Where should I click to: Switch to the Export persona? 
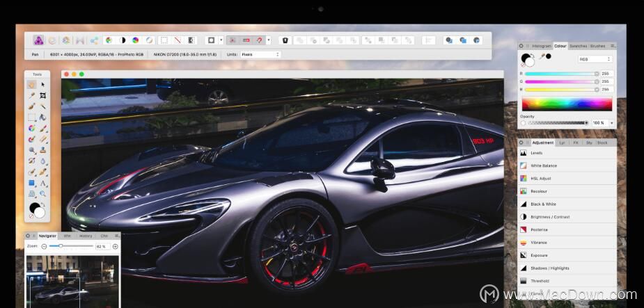(x=94, y=40)
